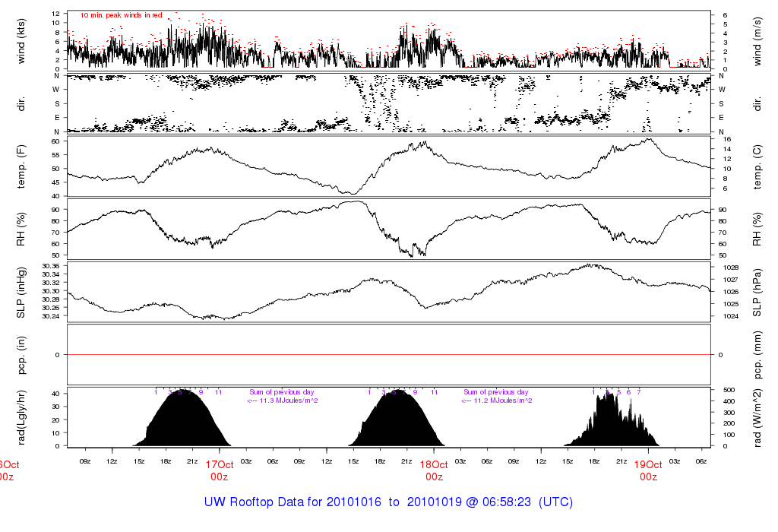The width and height of the screenshot is (778, 532).
Task: Click the "wind (kts)" axis label
Action: (21, 41)
